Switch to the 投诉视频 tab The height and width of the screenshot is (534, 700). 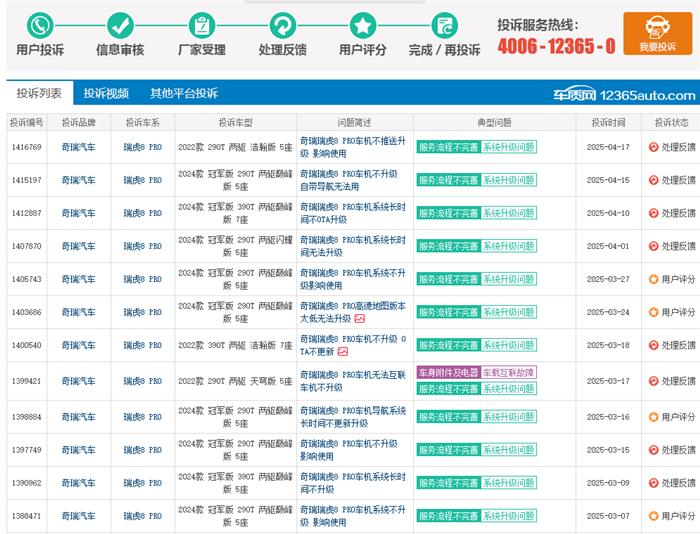pos(106,93)
